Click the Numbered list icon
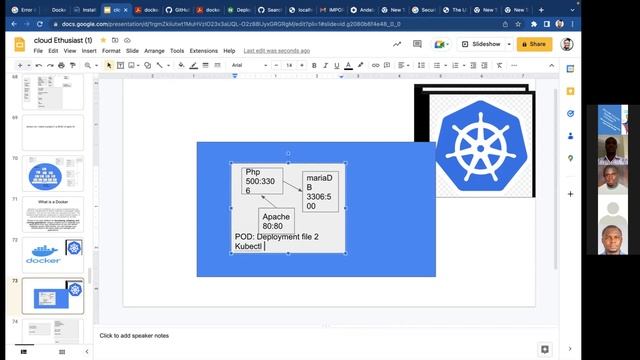 pos(455,65)
